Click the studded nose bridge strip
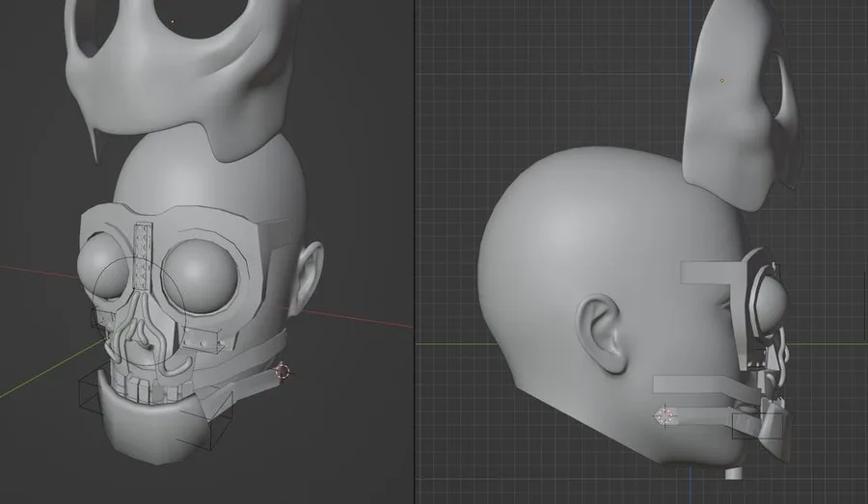 pos(144,255)
